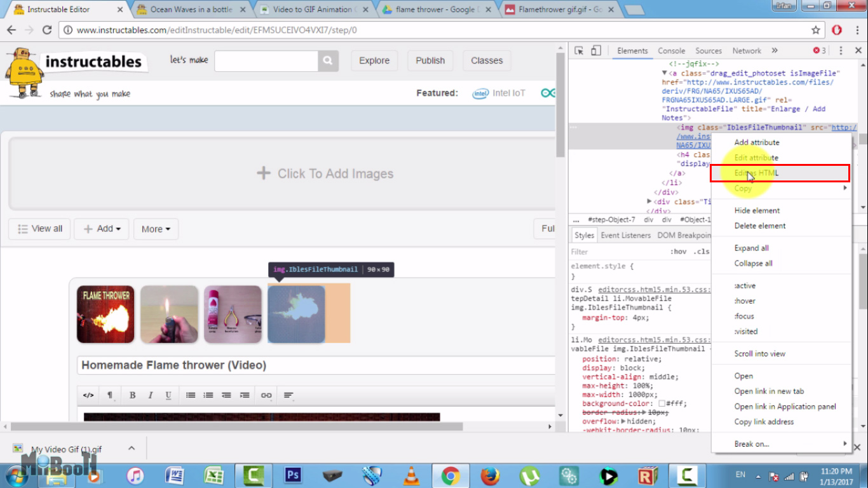Open the Chrome three-dot menu

[856, 30]
